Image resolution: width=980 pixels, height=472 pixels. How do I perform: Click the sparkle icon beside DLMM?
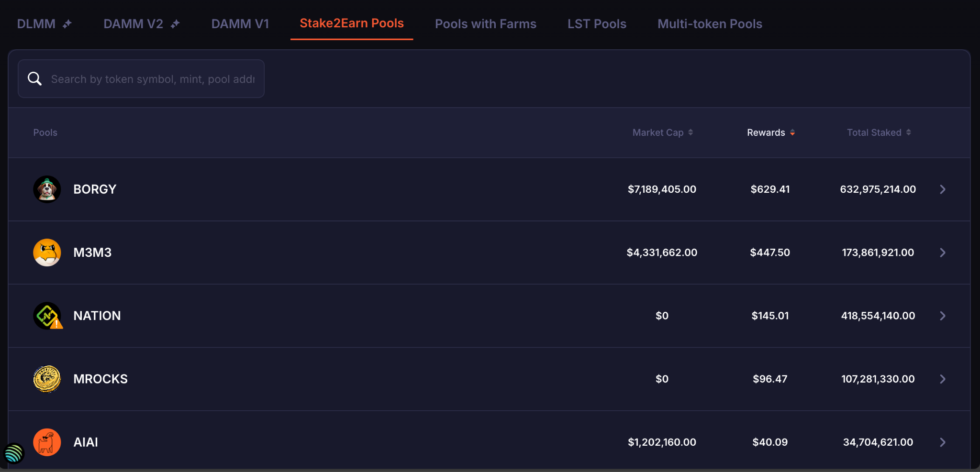point(67,24)
